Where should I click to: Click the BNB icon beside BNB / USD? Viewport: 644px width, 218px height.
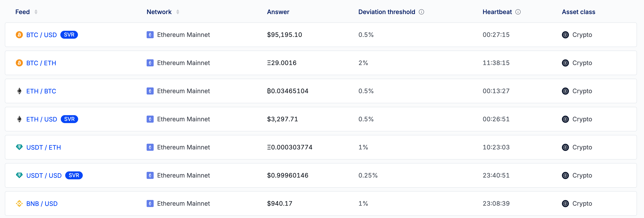19,203
